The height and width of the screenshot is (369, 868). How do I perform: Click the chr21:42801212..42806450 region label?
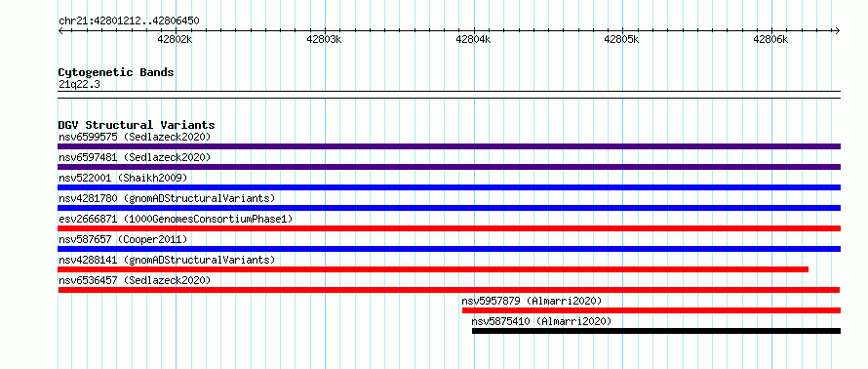tap(129, 21)
